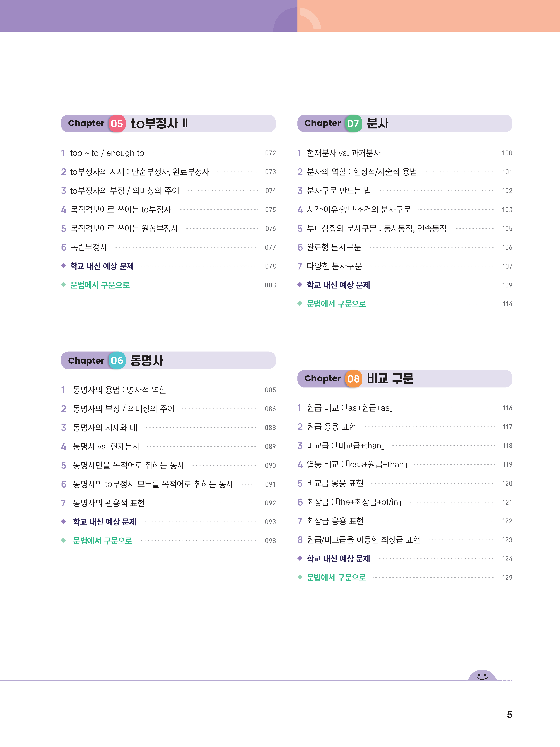The height and width of the screenshot is (747, 560).
Task: Click the green 07 chapter badge
Action: pyautogui.click(x=353, y=124)
